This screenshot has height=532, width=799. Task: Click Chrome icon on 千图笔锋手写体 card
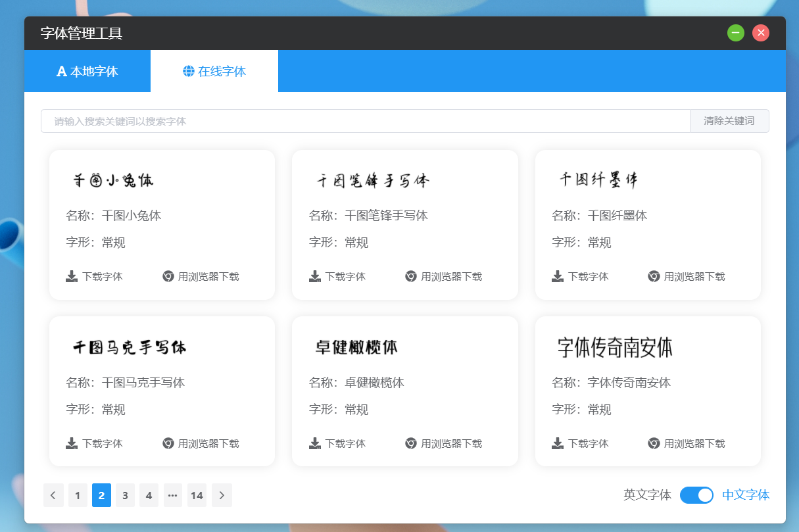coord(411,276)
